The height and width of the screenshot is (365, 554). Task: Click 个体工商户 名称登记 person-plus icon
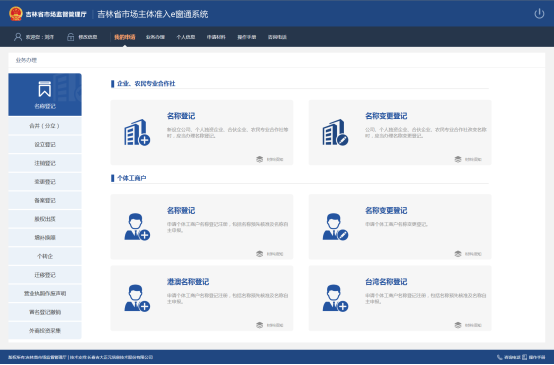(x=137, y=227)
